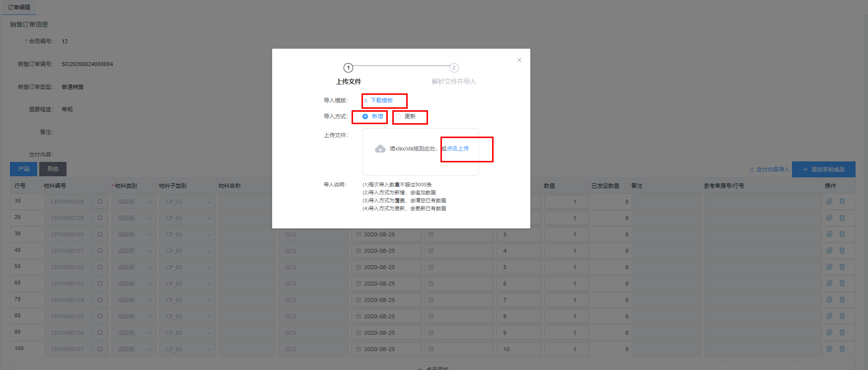
Task: Click delete trash icon for row 10
Action: pyautogui.click(x=842, y=201)
